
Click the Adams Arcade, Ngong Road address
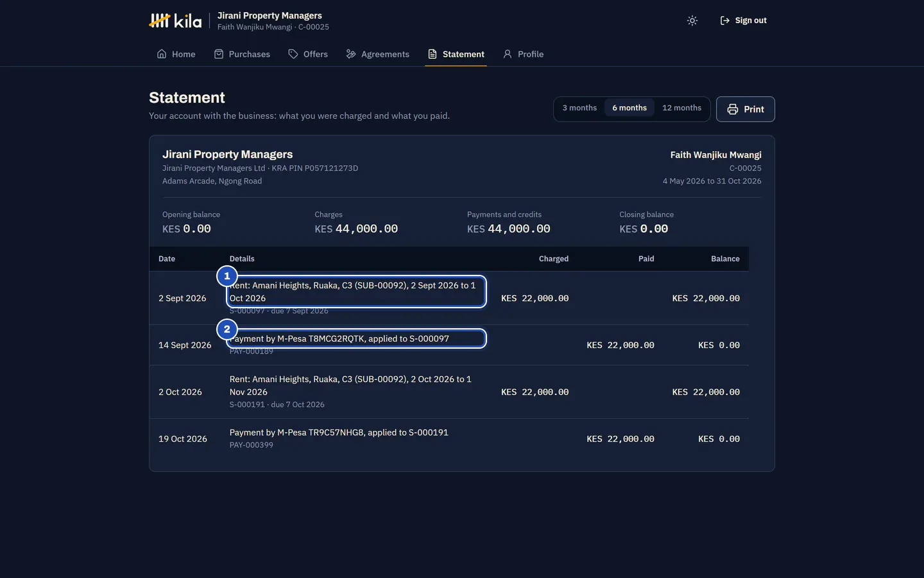pyautogui.click(x=212, y=181)
